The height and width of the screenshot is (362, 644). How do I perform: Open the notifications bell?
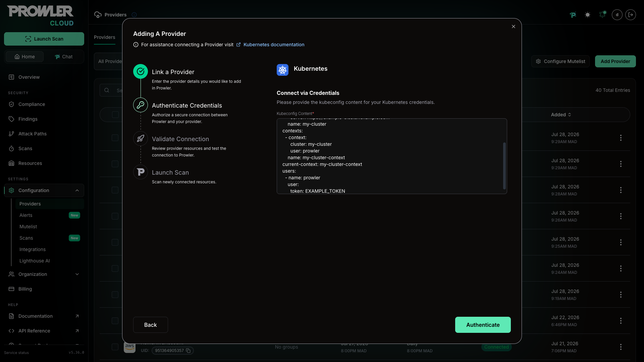coord(602,15)
